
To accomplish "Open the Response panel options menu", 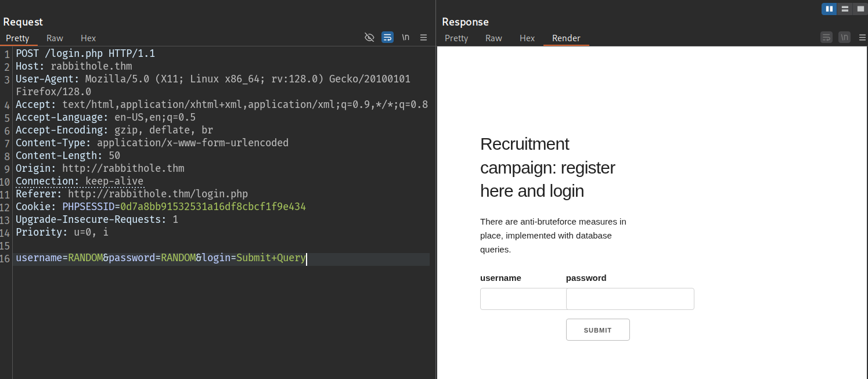I will point(862,37).
